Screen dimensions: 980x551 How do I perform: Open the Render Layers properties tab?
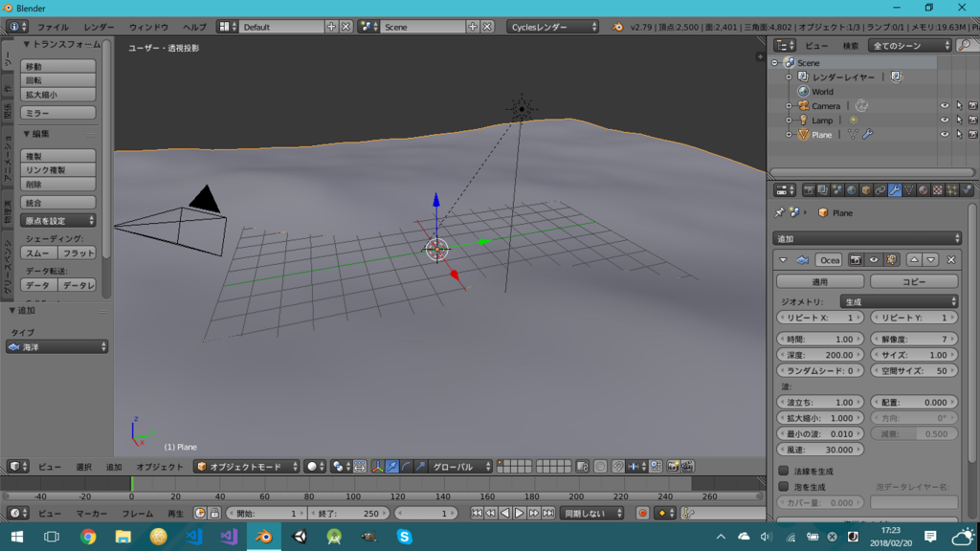coord(822,190)
